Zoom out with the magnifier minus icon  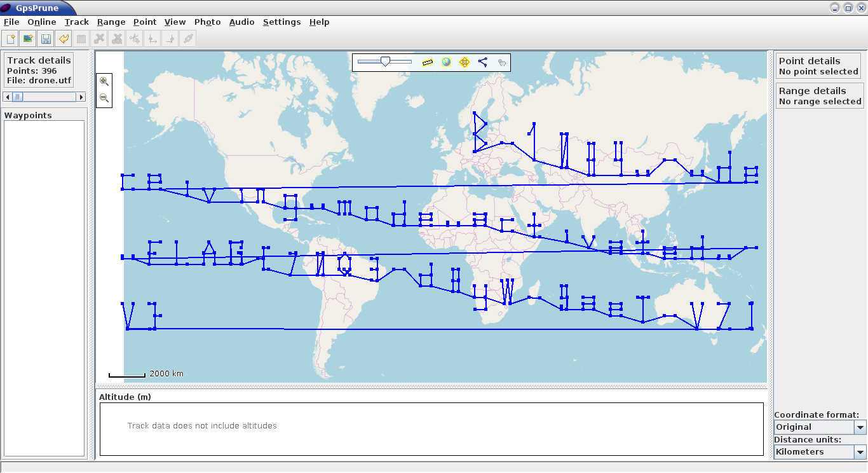[104, 98]
